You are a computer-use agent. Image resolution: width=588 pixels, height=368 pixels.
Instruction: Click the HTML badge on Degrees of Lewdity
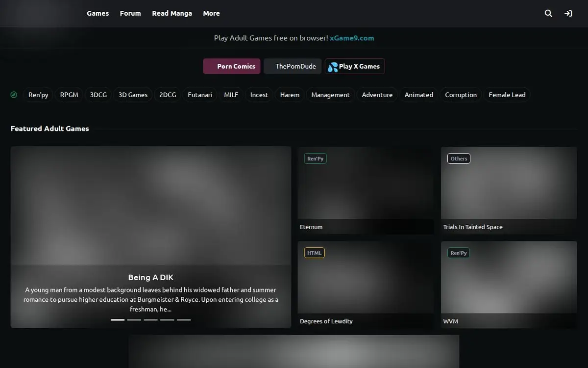315,253
